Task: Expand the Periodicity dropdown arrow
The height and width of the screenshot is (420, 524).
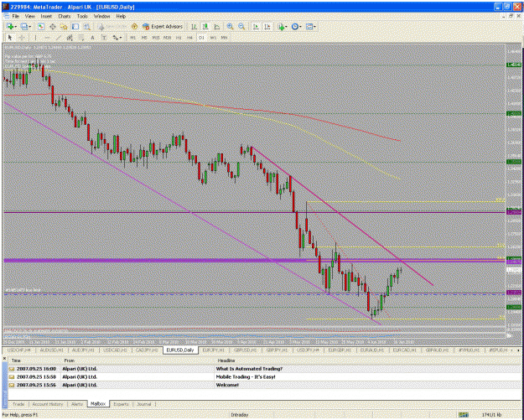Action: 300,26
